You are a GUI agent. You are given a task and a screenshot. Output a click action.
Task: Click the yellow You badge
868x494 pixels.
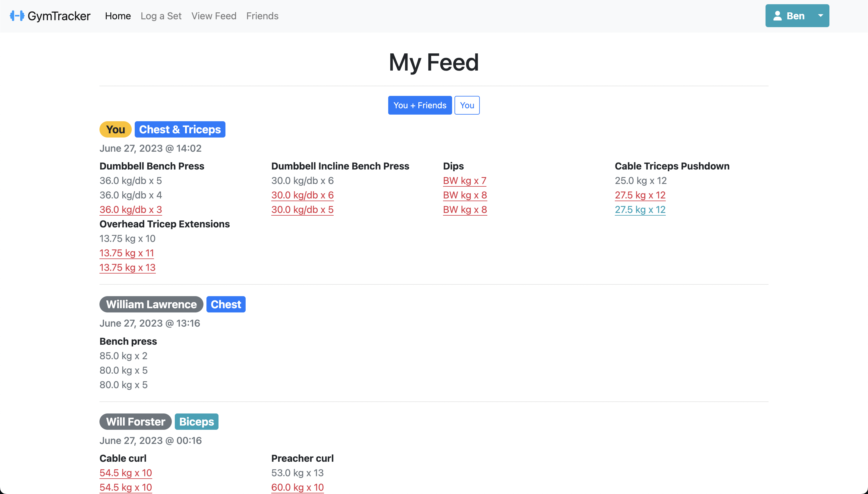coord(115,129)
